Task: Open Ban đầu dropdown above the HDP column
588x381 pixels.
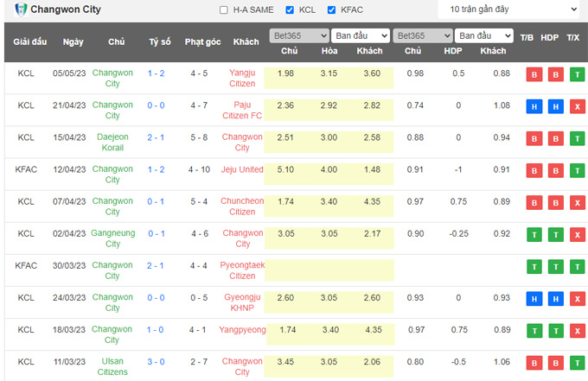Action: (x=484, y=36)
